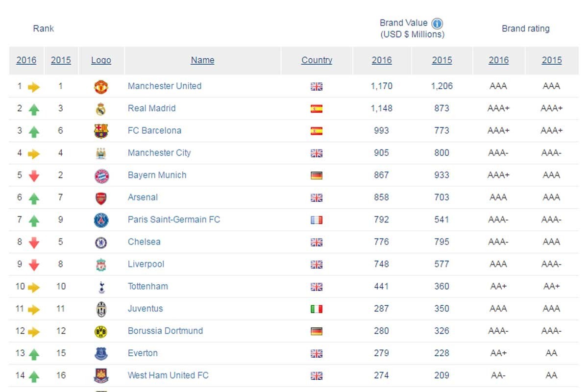Open the Tottenham name link
This screenshot has height=392, width=588.
[147, 287]
